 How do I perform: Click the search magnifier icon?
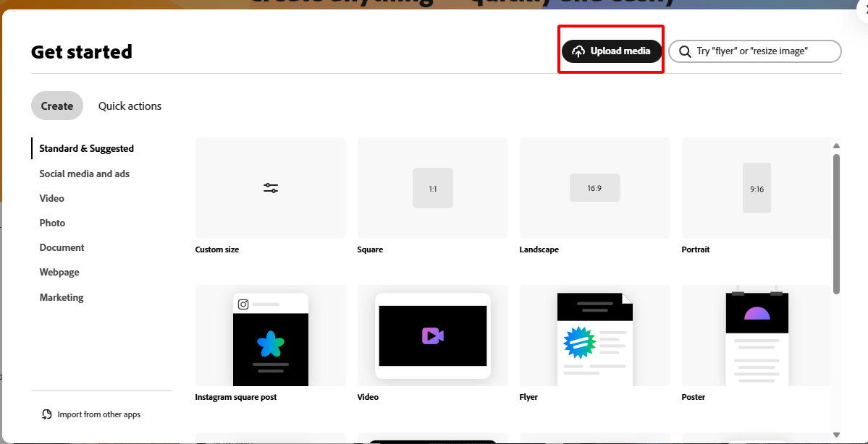(x=684, y=51)
